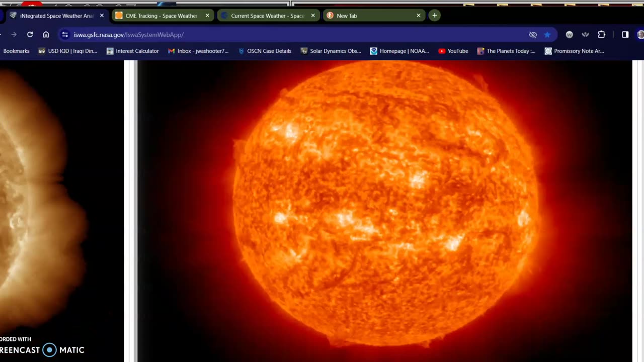Open the Gmail Inbox bookmark

click(198, 51)
